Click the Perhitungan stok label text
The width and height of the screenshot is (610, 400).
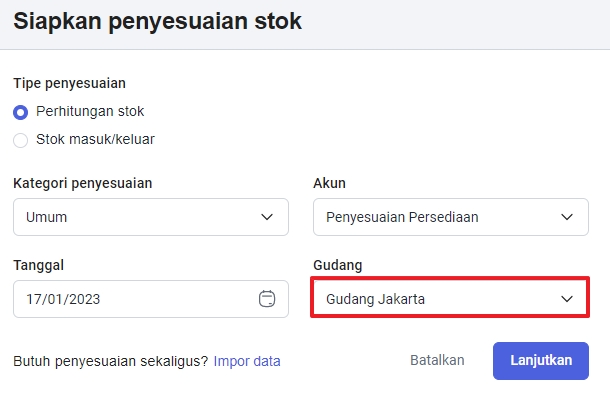tap(90, 112)
